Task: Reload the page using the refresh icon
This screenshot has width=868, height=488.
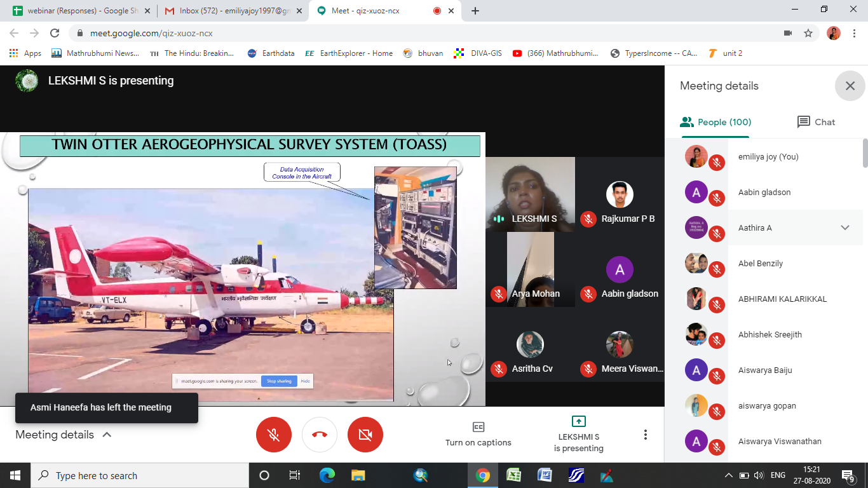Action: [x=55, y=33]
